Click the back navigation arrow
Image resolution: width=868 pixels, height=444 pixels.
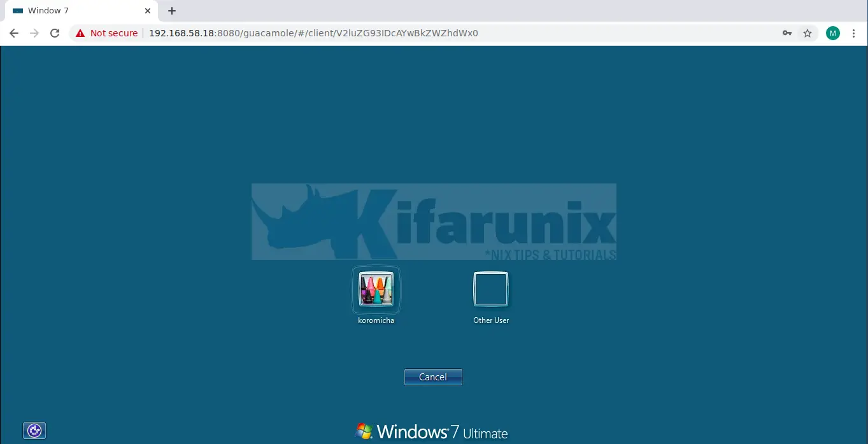click(13, 32)
